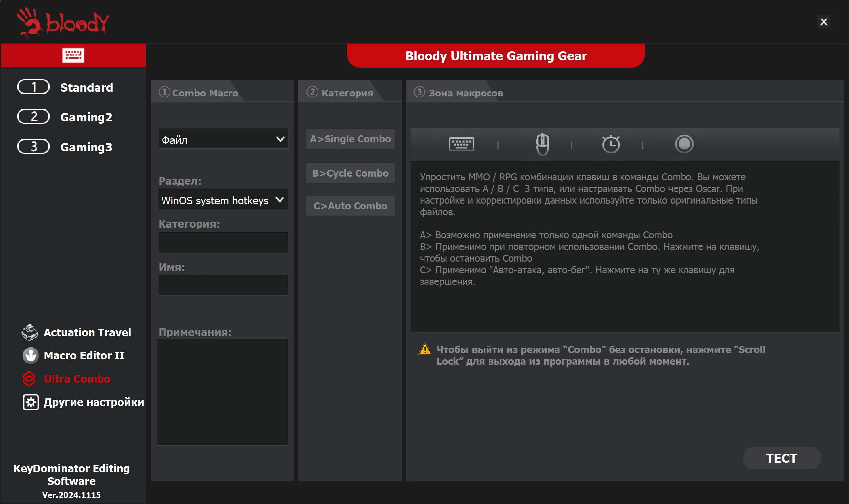This screenshot has width=849, height=504.
Task: Click the Ultra Combo red icon
Action: [29, 379]
